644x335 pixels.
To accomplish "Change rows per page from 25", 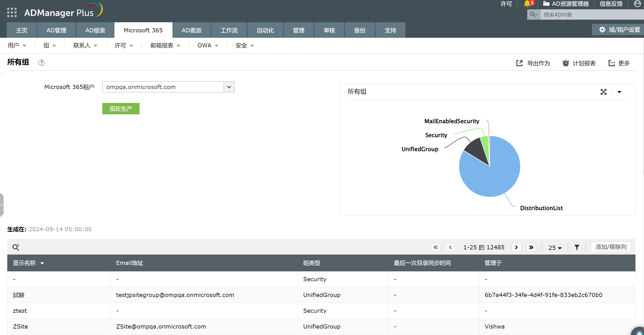I will point(555,248).
